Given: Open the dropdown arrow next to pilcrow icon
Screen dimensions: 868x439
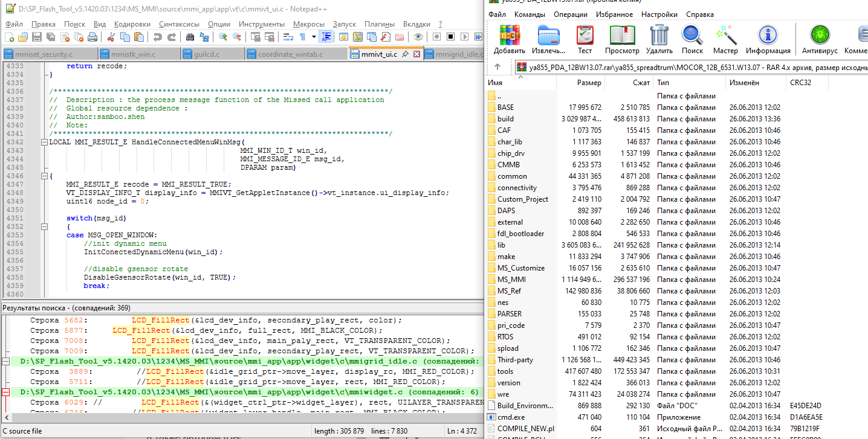Looking at the screenshot, I should (x=314, y=37).
